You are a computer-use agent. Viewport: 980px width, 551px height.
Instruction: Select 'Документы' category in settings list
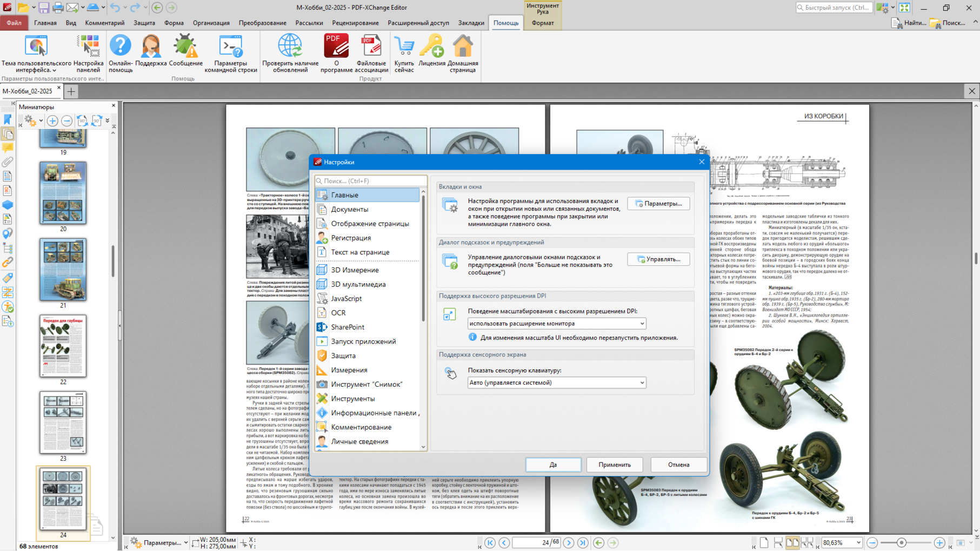pos(349,209)
